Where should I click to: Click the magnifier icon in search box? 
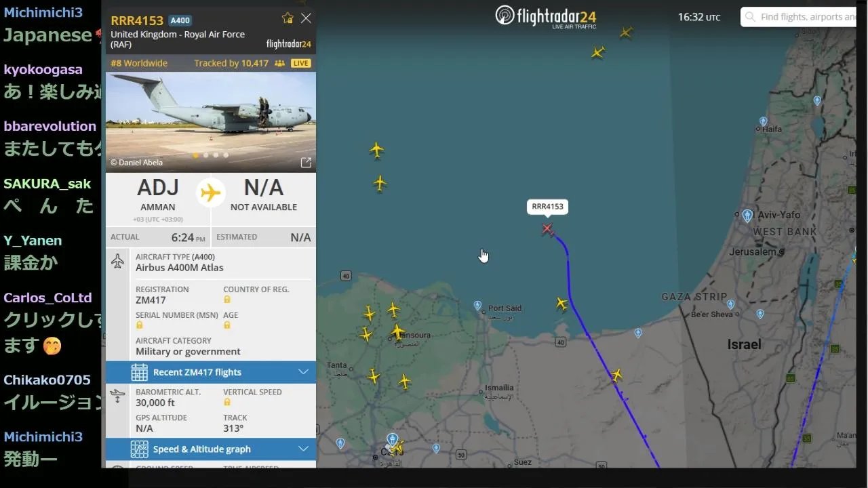(749, 17)
